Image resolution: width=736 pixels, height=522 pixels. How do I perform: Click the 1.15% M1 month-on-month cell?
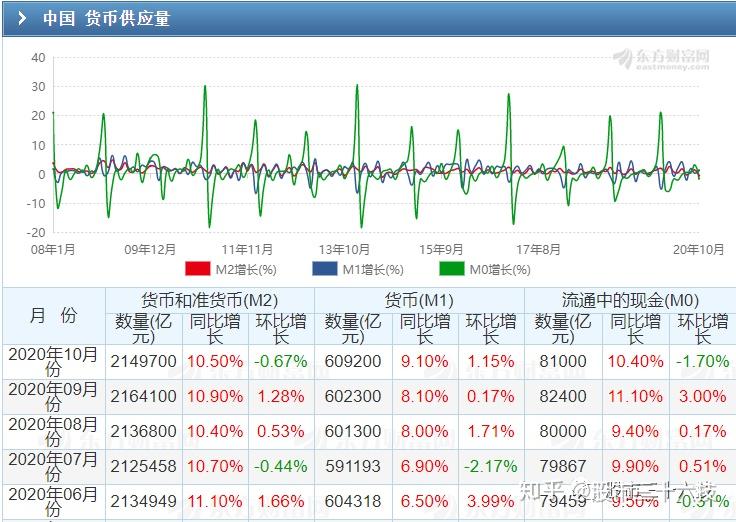[x=491, y=361]
